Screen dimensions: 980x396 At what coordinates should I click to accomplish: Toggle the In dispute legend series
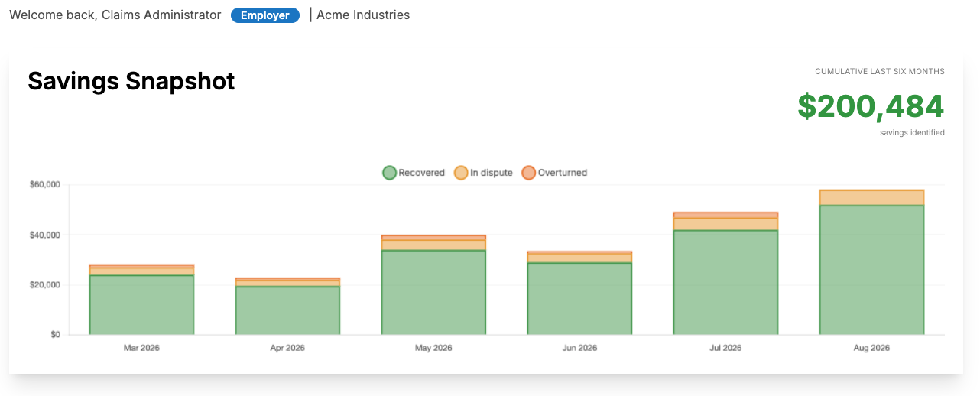[483, 173]
